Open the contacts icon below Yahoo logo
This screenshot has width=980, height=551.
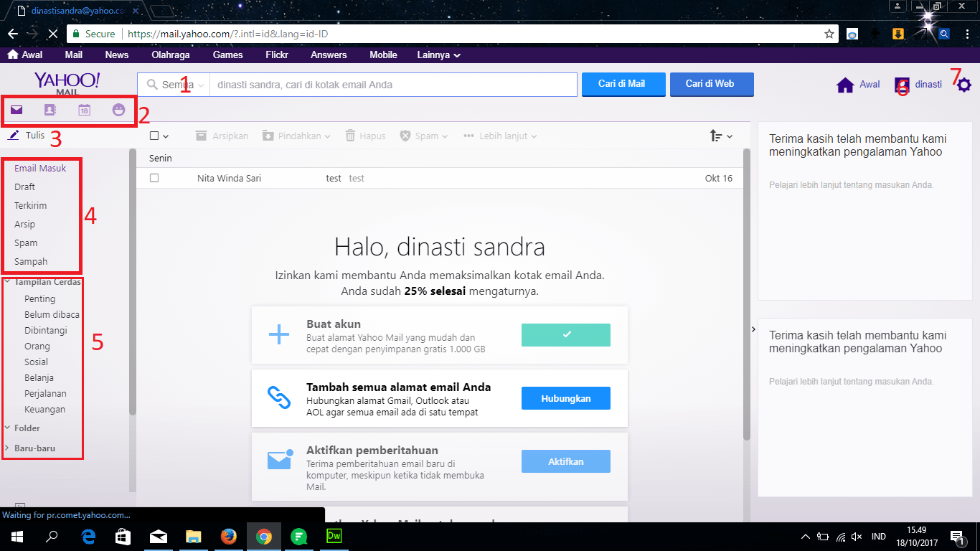[x=50, y=110]
